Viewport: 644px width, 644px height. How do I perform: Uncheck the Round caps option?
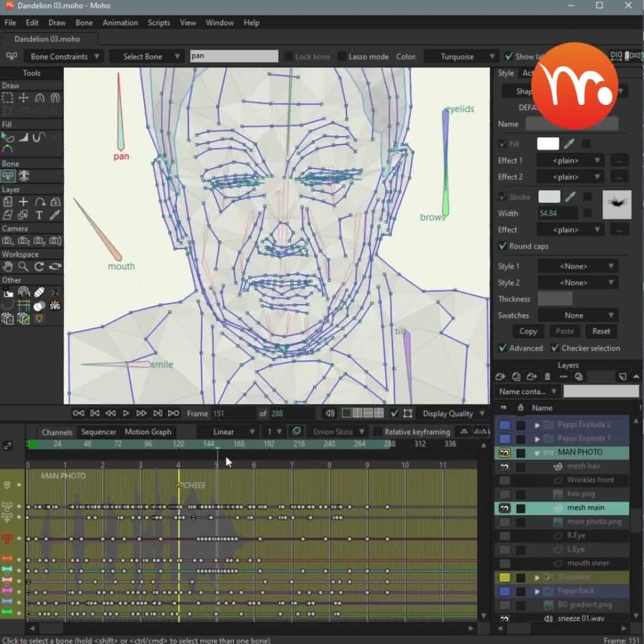[502, 246]
